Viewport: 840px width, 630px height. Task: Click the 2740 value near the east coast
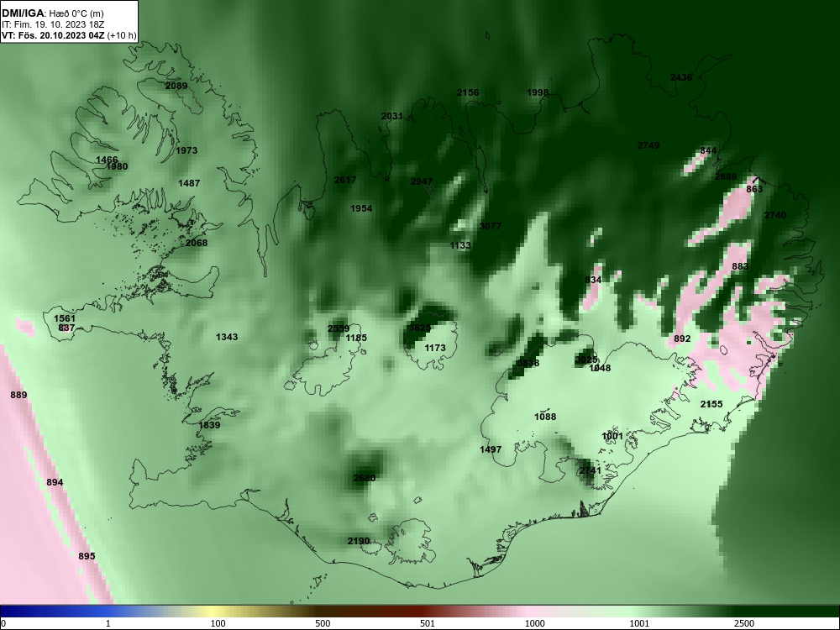[775, 215]
